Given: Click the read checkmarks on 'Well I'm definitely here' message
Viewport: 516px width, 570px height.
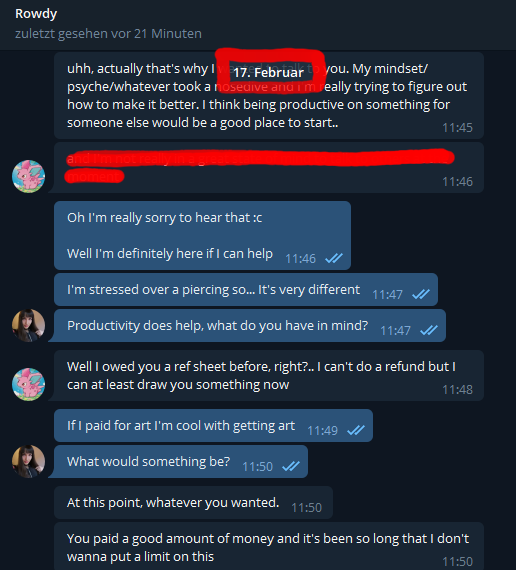Looking at the screenshot, I should 334,258.
